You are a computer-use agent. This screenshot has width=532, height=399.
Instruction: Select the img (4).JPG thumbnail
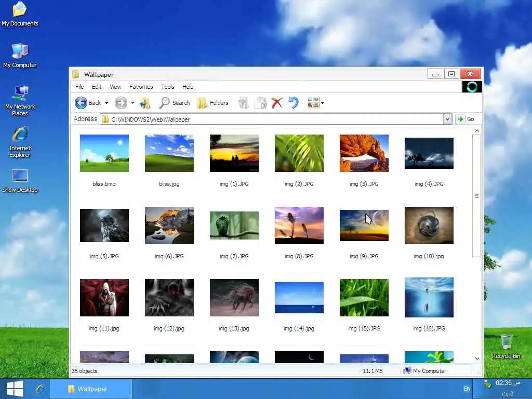point(429,153)
